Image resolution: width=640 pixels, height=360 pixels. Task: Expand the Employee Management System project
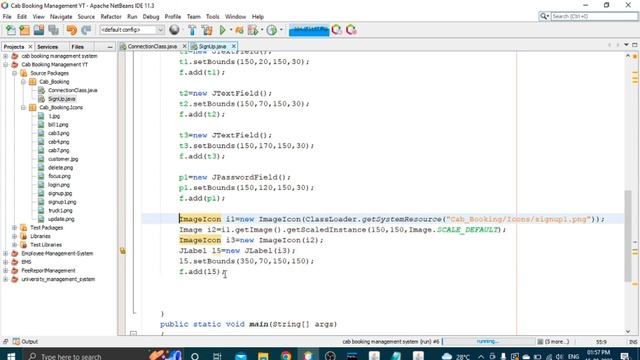(6, 253)
